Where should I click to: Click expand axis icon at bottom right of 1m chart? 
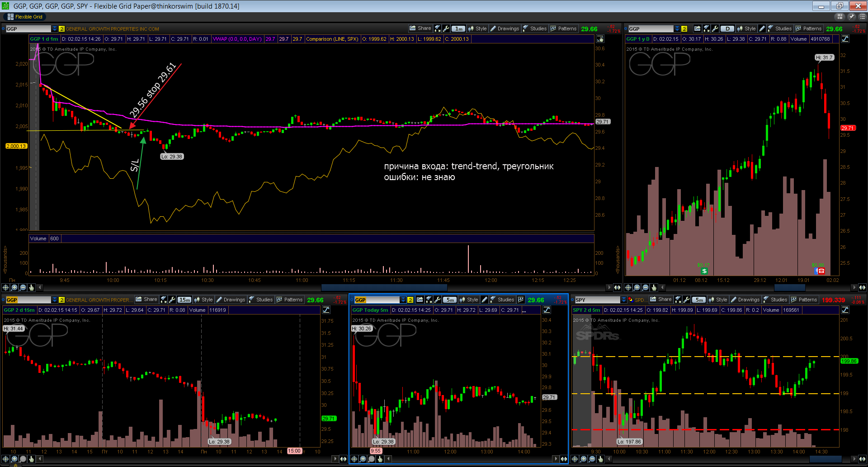pos(617,287)
